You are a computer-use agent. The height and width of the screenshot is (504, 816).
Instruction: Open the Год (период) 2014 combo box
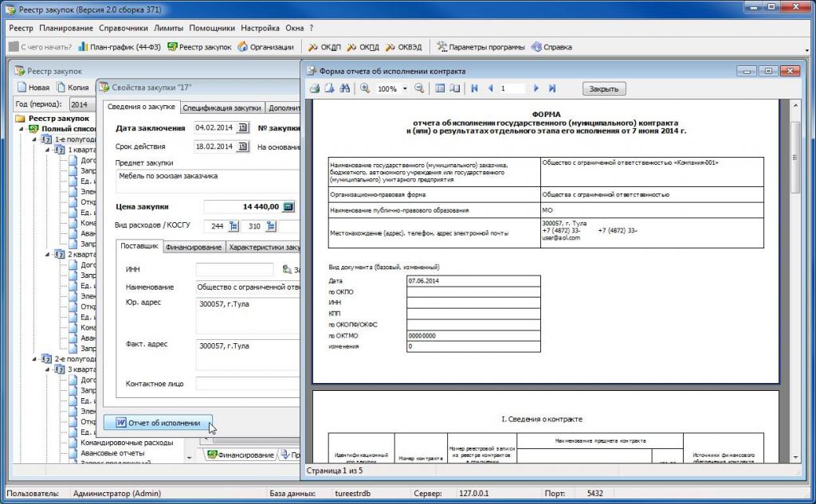pos(79,104)
